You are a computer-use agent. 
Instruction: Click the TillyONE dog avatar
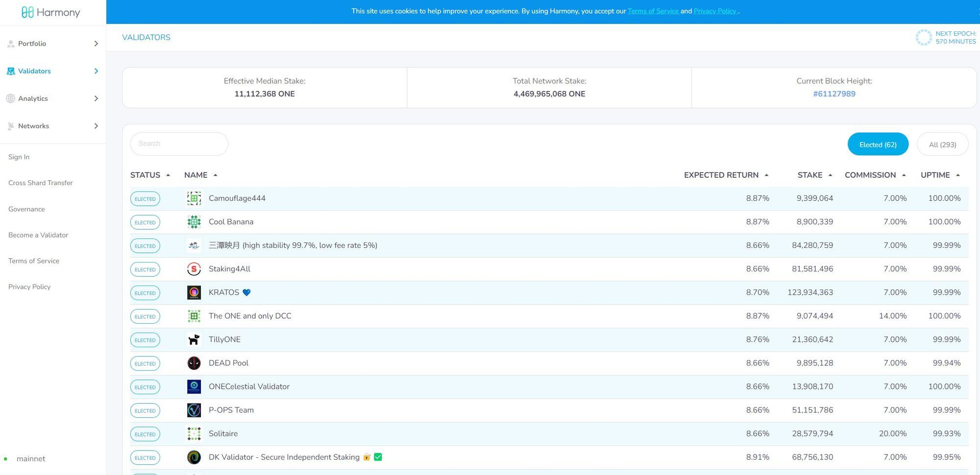coord(194,339)
